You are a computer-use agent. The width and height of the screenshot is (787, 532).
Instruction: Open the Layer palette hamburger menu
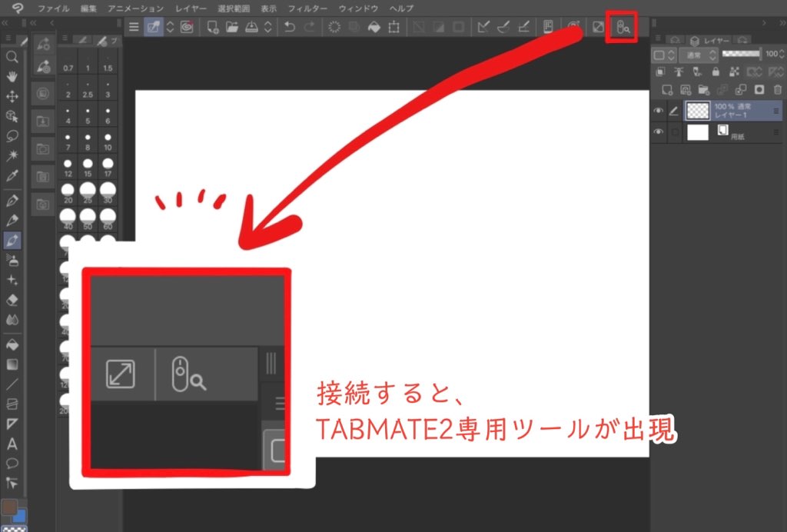point(659,38)
